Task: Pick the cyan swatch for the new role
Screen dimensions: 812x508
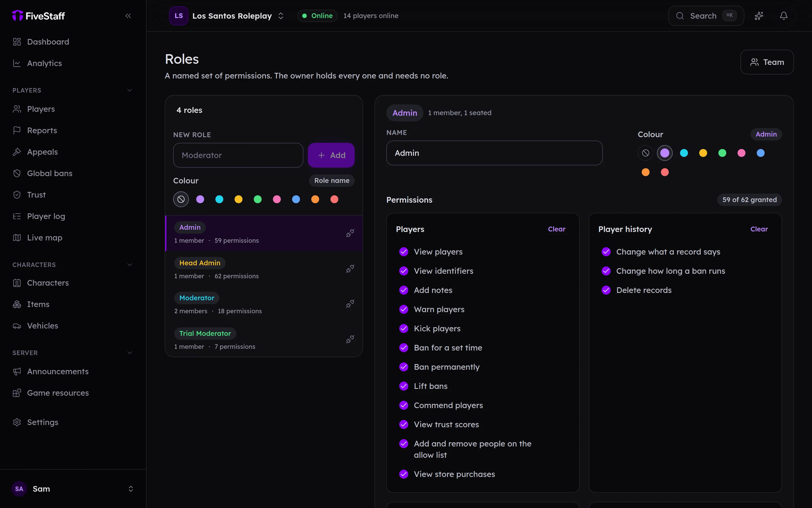Action: pos(219,200)
